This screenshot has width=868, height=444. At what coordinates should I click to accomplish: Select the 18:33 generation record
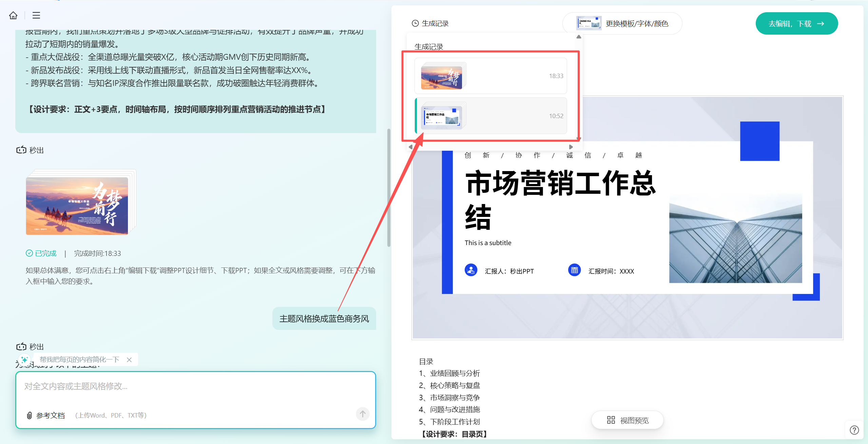point(490,76)
